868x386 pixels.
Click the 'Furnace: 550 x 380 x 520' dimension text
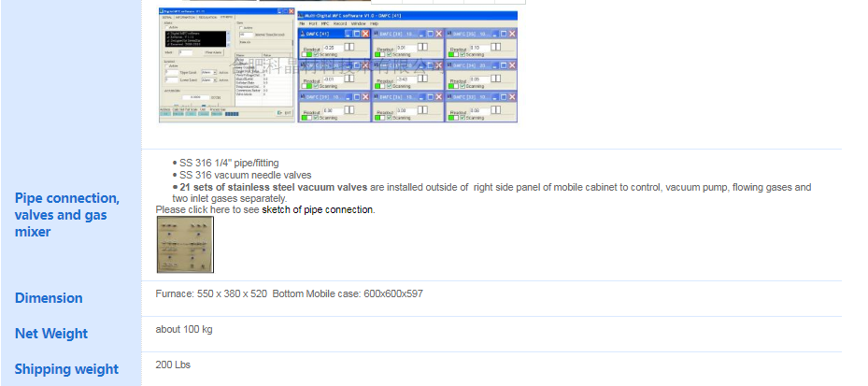[x=211, y=294]
